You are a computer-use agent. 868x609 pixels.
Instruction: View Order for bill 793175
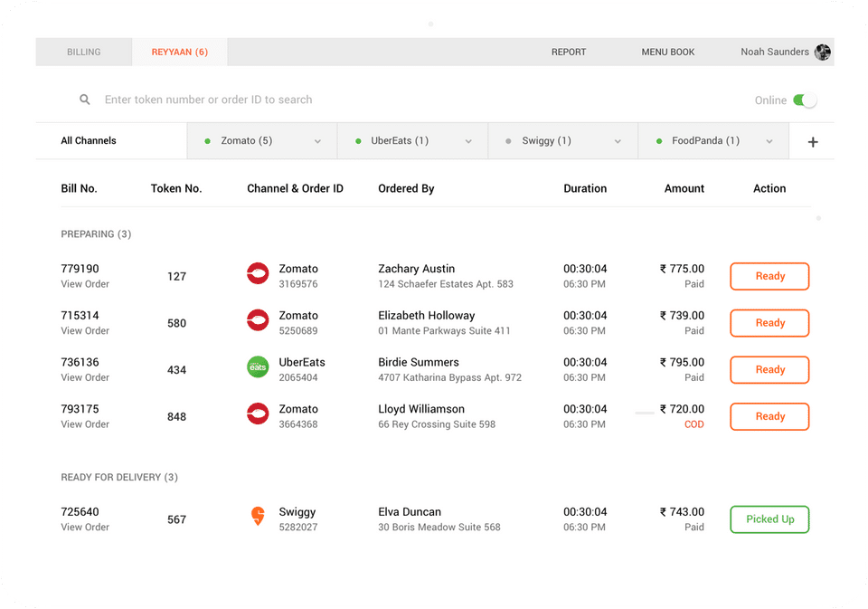tap(85, 424)
